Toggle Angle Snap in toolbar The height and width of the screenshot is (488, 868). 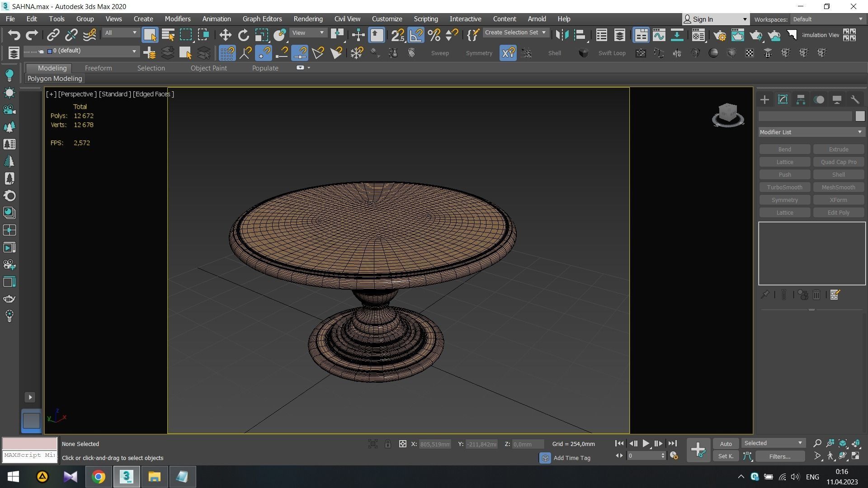tap(415, 35)
